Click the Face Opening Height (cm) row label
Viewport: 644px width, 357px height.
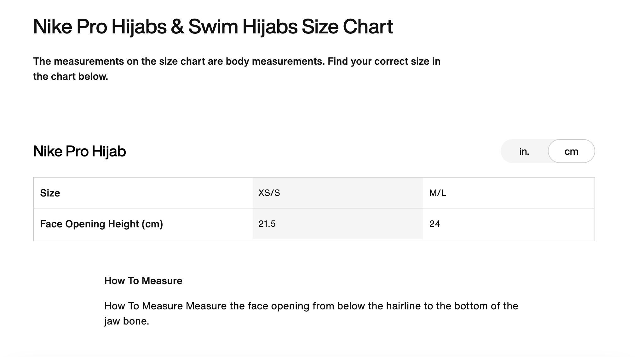(101, 224)
